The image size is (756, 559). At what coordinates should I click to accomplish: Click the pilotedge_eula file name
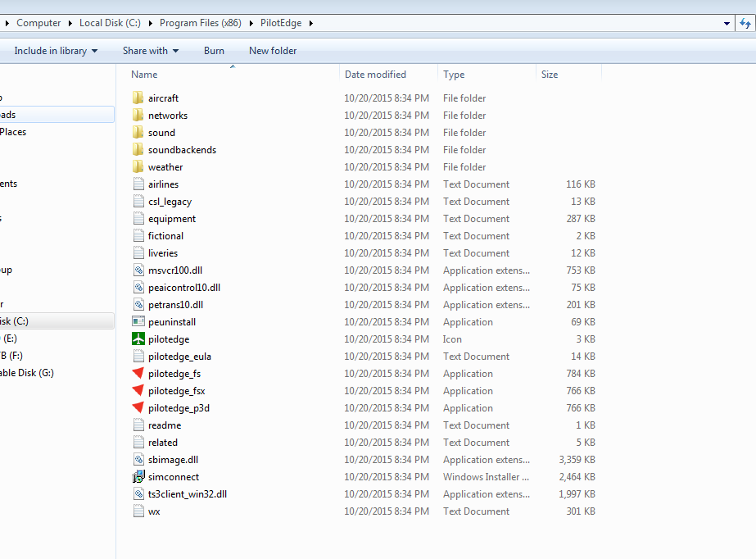coord(180,357)
